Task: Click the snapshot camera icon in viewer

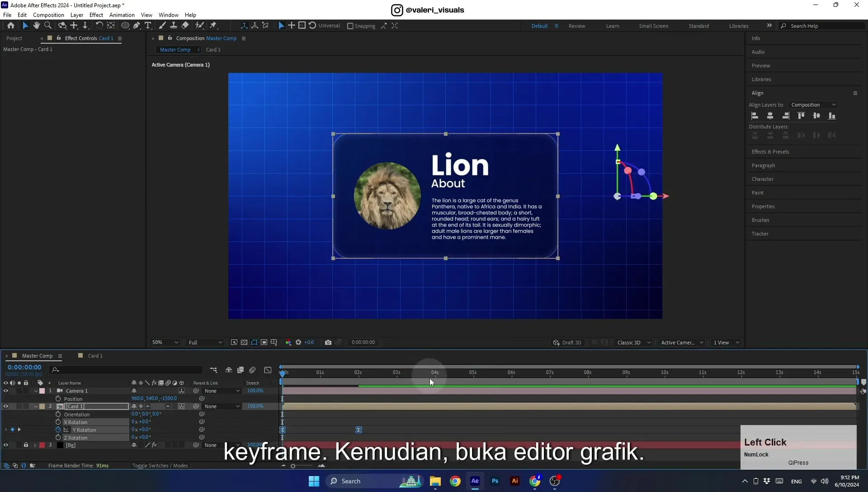Action: 328,342
